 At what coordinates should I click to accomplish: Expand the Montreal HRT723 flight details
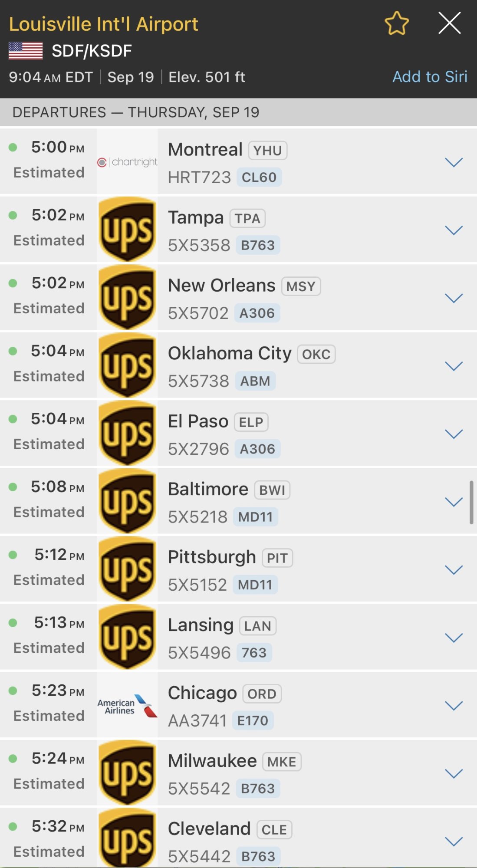(x=454, y=162)
